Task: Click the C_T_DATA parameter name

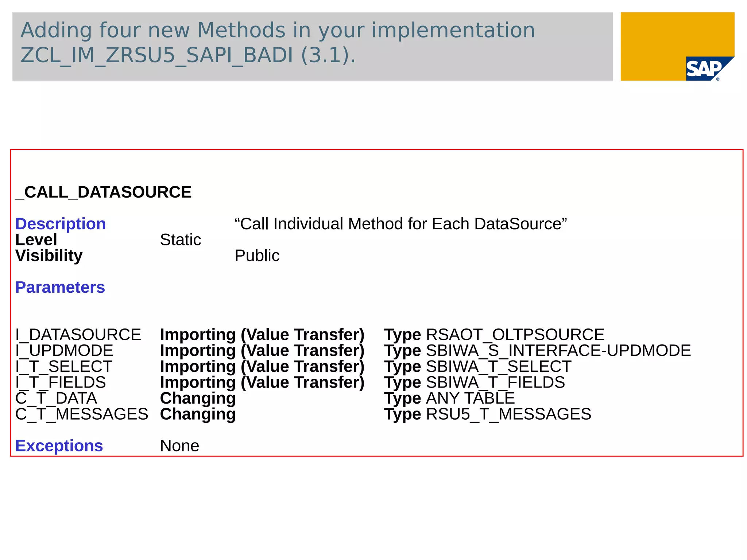Action: pos(56,398)
